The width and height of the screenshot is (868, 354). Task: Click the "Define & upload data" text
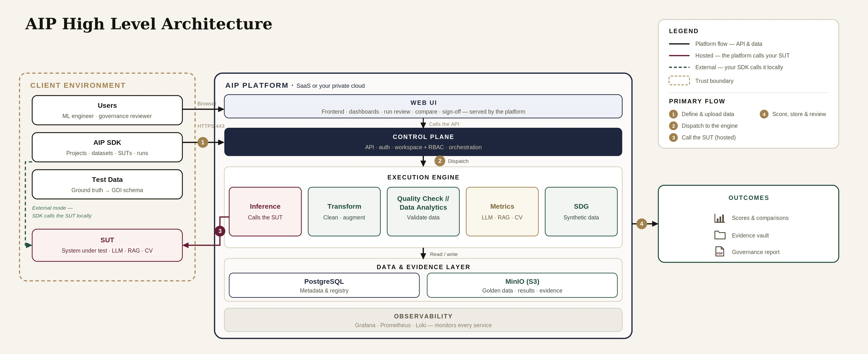click(x=708, y=114)
